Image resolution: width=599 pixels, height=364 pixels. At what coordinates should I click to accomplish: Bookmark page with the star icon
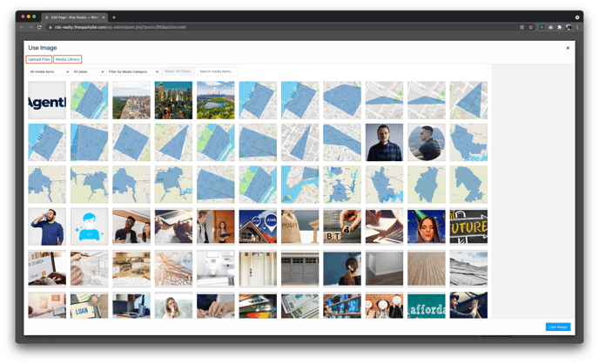530,27
